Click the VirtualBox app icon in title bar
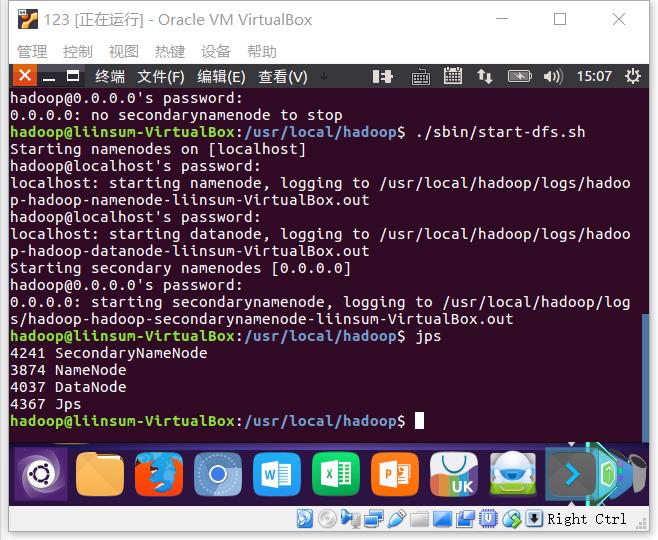Viewport: 658px width, 540px height. click(28, 19)
